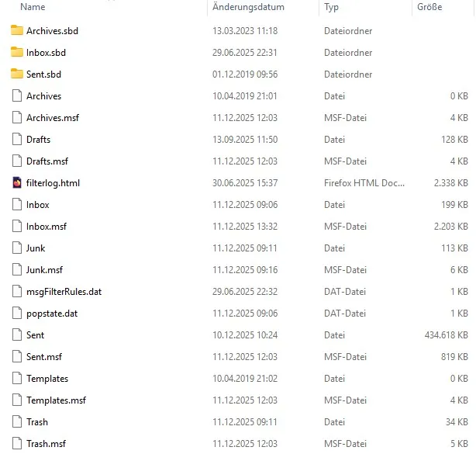Select the Archives.sbd folder icon
Viewport: 476px width, 454px height.
pos(17,30)
